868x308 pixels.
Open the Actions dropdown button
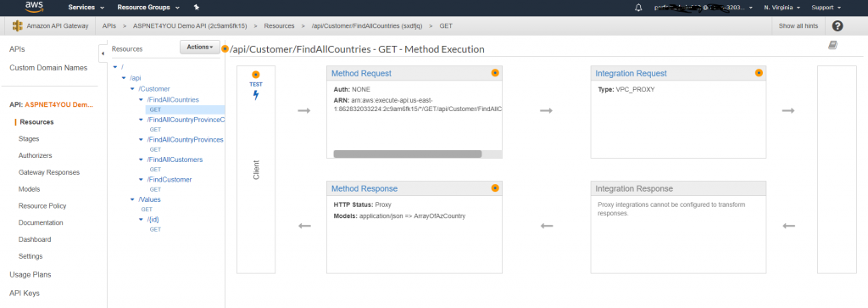(200, 47)
